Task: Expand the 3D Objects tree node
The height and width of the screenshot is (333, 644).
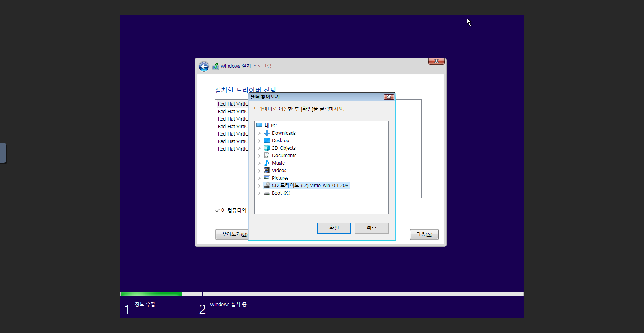Action: click(259, 148)
